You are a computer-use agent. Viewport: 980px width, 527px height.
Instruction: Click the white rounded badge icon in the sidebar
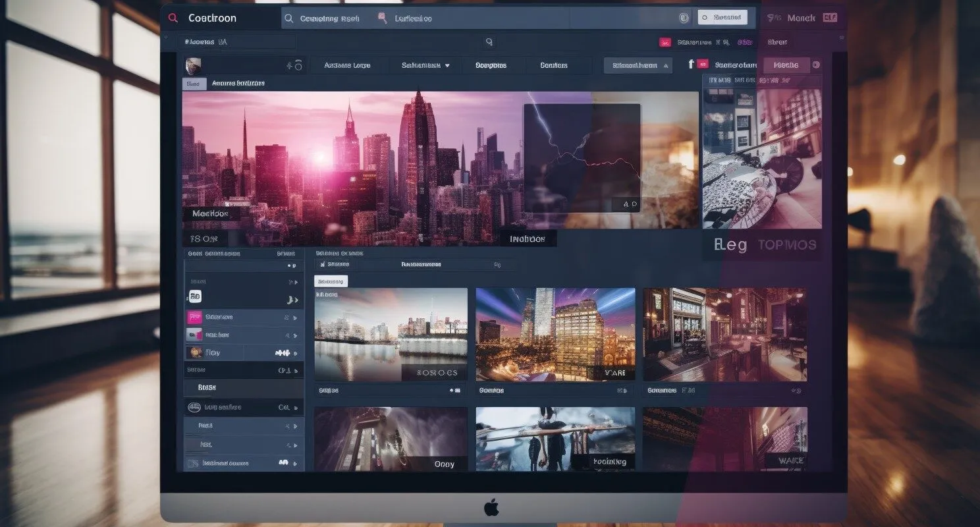pyautogui.click(x=195, y=296)
